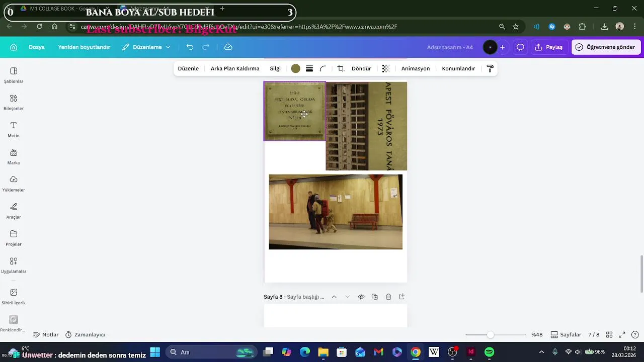This screenshot has width=644, height=362.
Task: Open the Sihirli İçerik panel
Action: 14,296
